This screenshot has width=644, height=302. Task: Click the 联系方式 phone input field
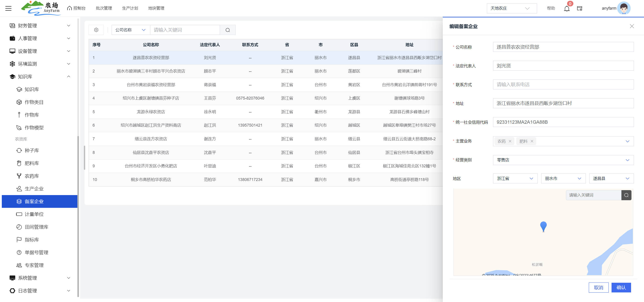(x=563, y=85)
